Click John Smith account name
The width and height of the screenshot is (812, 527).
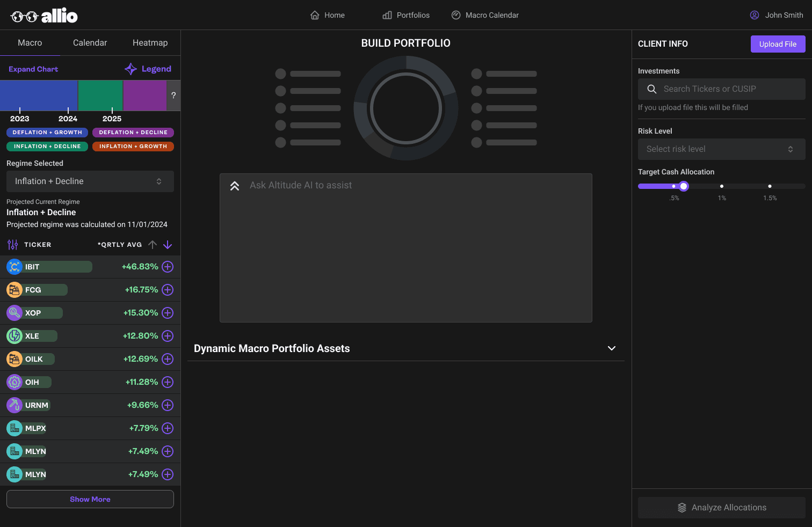coord(784,15)
